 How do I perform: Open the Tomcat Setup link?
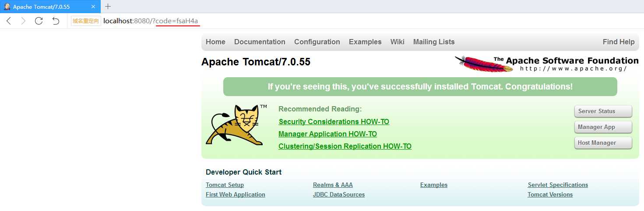point(225,185)
